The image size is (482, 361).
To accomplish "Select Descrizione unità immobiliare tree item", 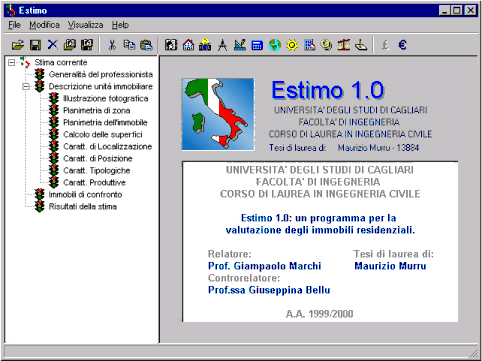I will pyautogui.click(x=101, y=87).
